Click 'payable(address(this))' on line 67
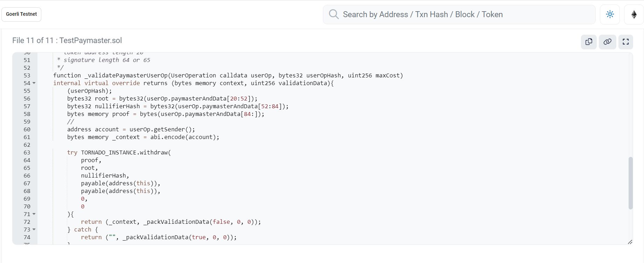 point(119,183)
